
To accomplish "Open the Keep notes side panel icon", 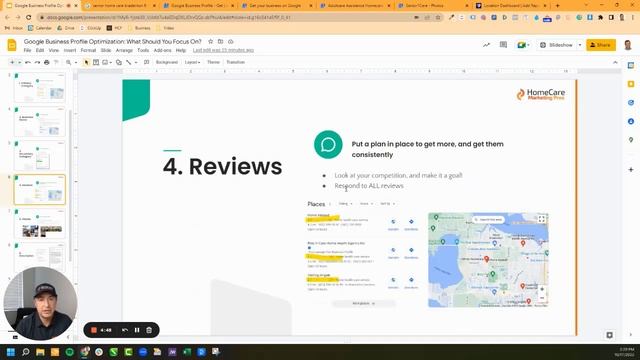I will coord(631,84).
